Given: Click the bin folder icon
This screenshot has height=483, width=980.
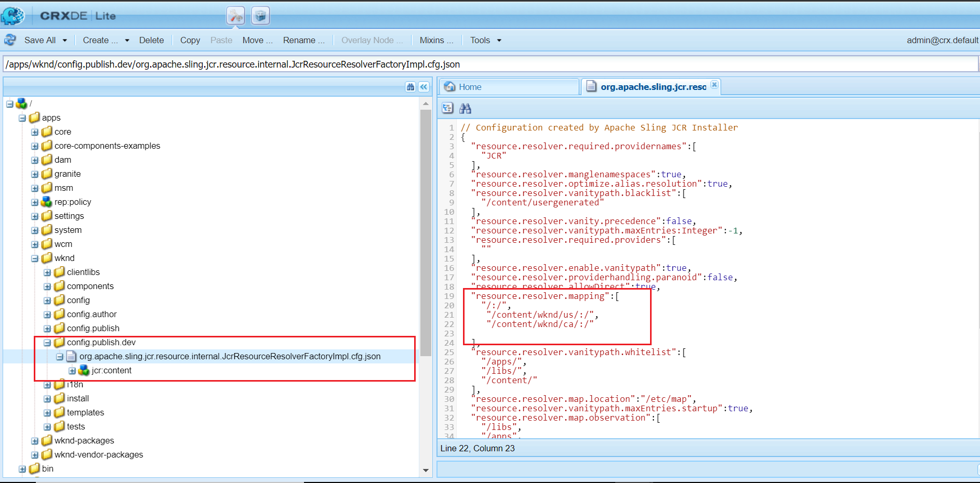Looking at the screenshot, I should pyautogui.click(x=35, y=468).
